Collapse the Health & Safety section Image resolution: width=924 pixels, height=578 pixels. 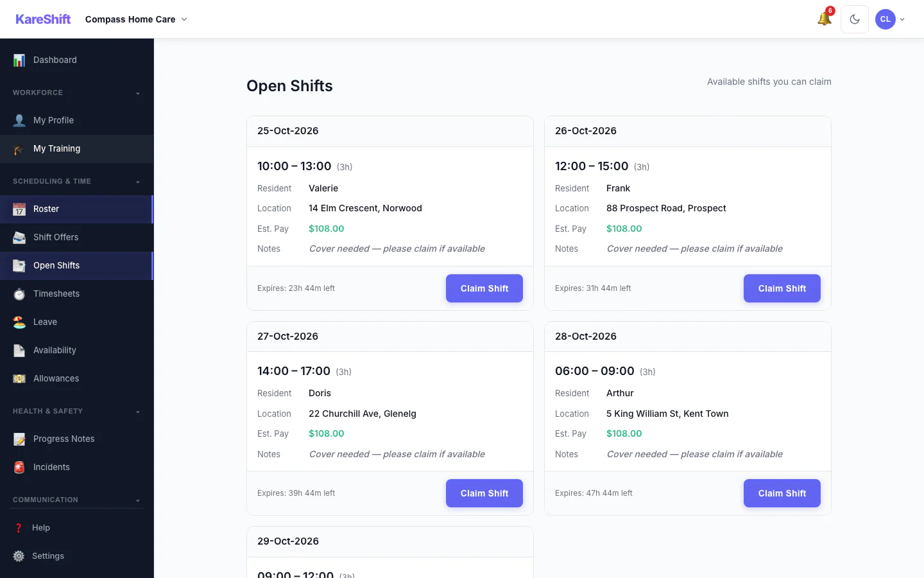[77, 411]
